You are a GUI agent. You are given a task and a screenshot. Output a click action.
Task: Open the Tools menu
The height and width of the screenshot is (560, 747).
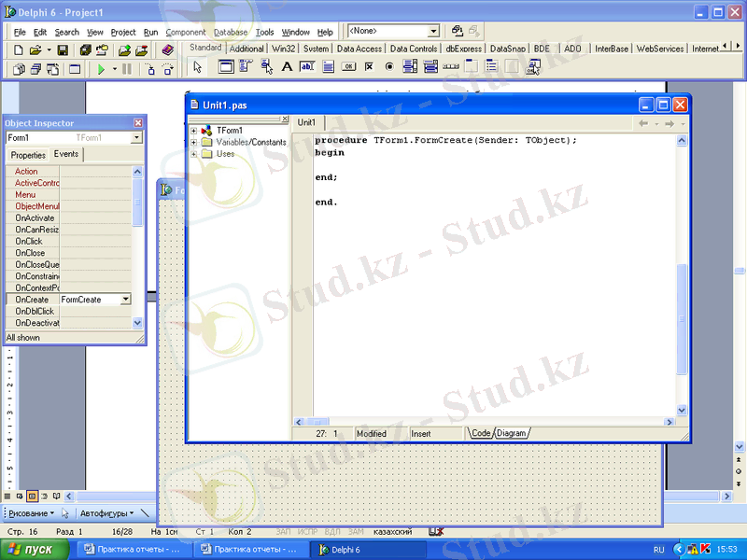point(264,32)
